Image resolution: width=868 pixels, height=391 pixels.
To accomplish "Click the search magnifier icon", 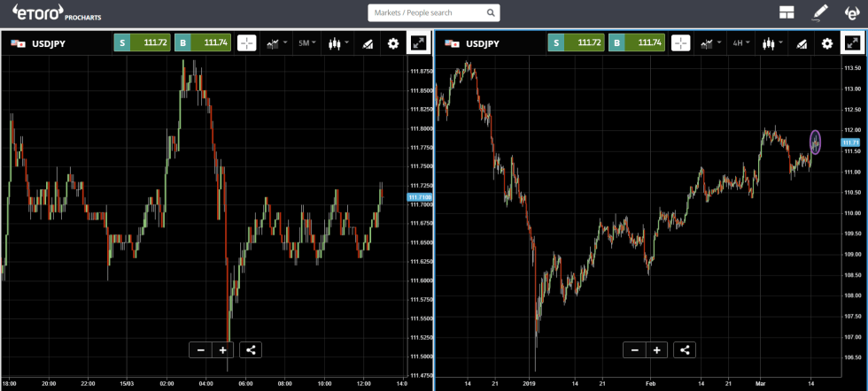I will coord(489,13).
